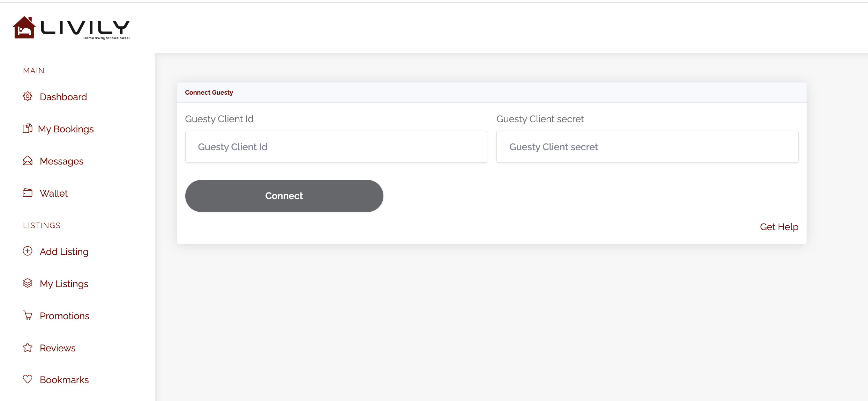Click the Messages envelope icon
This screenshot has height=401, width=868.
point(28,161)
